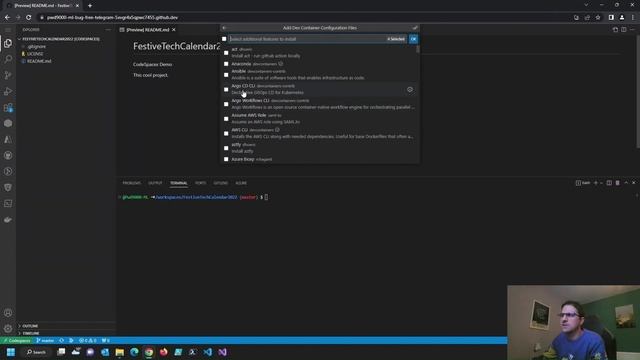Click the Azure Bicep feature row
Screen dimensions: 640x360
[x=320, y=159]
